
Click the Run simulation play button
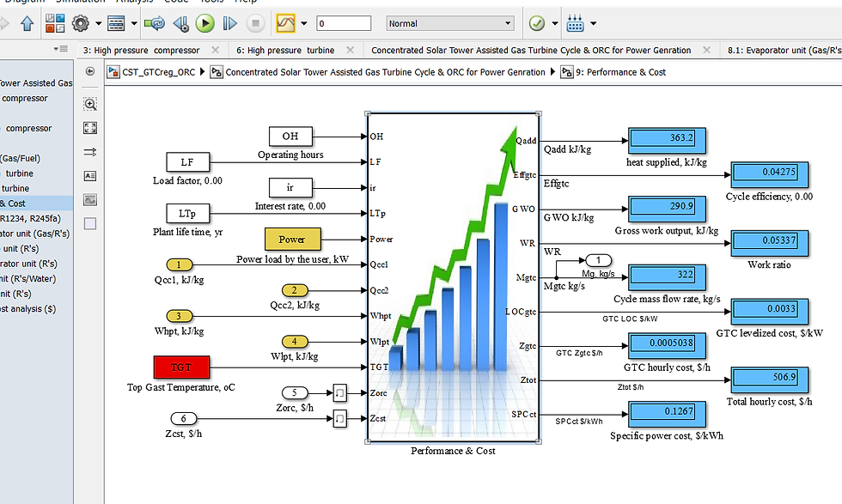tap(204, 23)
